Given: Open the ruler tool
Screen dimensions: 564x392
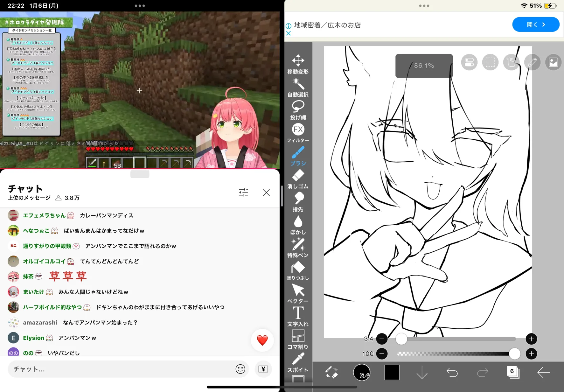Looking at the screenshot, I should 532,62.
